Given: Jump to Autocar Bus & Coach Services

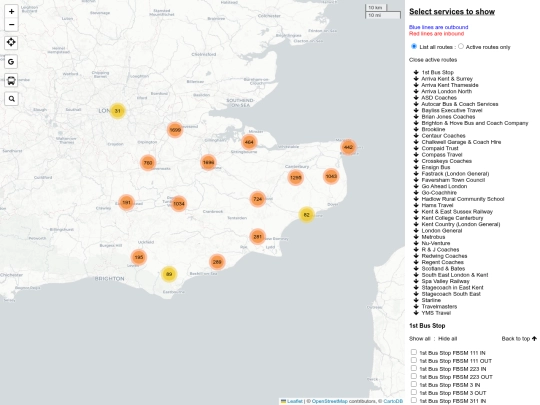Looking at the screenshot, I should (460, 104).
